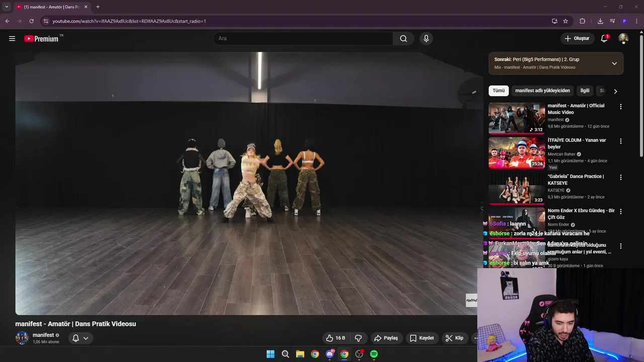Open Amatör Official Music Video thumbnail
Screen dimensions: 644x362
click(517, 118)
